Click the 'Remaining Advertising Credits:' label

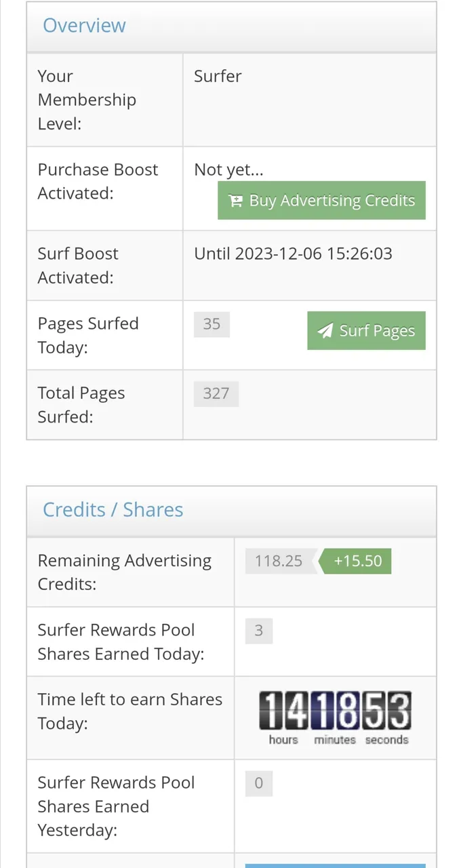click(124, 572)
